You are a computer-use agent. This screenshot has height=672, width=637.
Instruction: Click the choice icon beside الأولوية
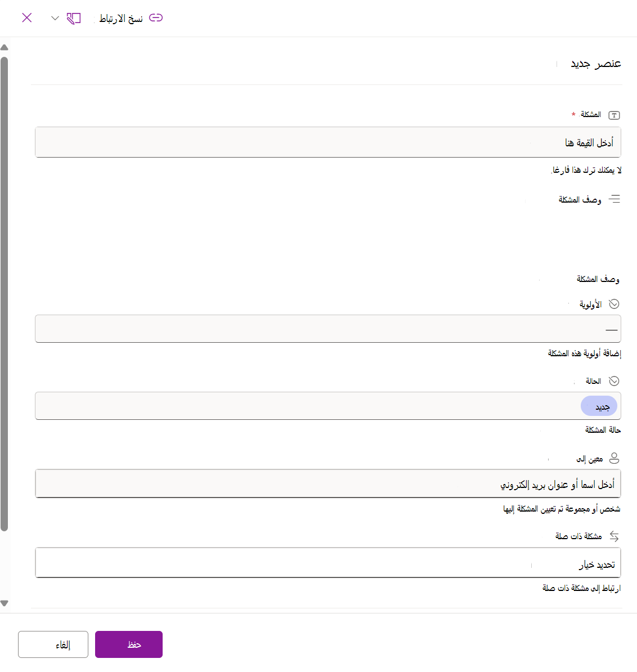pos(614,304)
